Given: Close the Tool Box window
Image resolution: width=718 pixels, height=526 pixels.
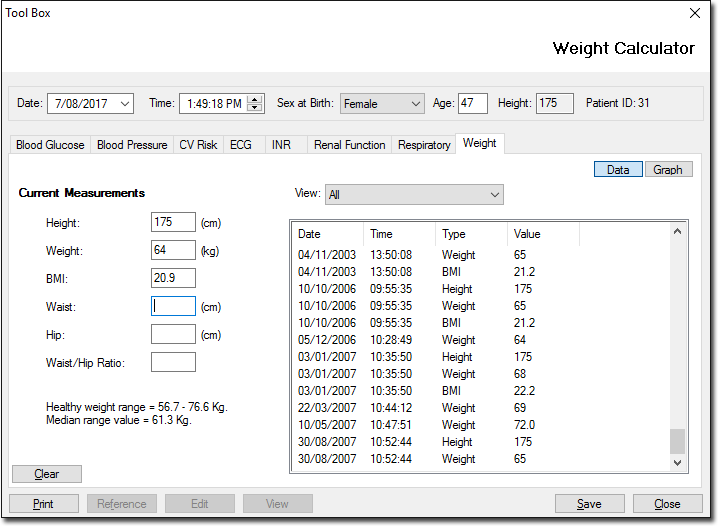Looking at the screenshot, I should pyautogui.click(x=695, y=13).
